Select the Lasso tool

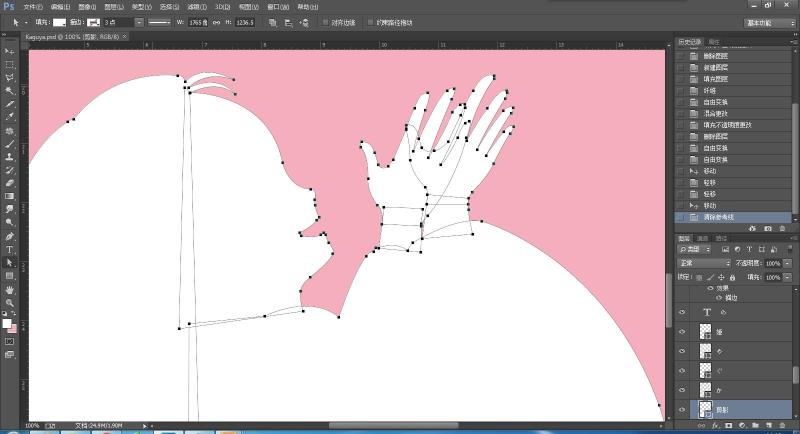pyautogui.click(x=9, y=78)
